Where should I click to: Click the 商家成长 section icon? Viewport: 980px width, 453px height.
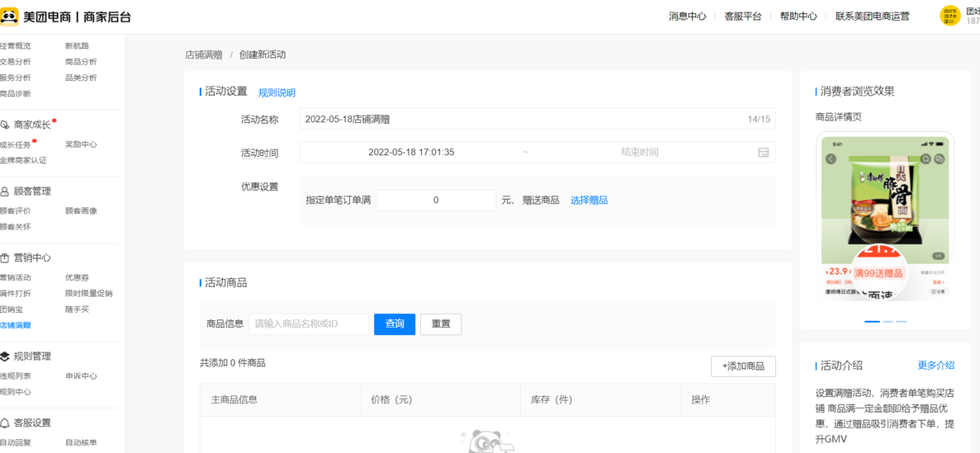point(5,125)
